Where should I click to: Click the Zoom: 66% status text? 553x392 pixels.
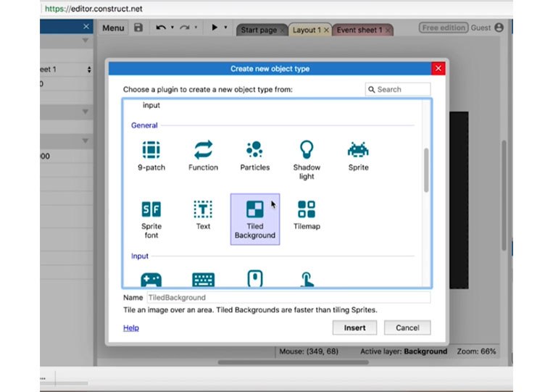click(x=476, y=351)
